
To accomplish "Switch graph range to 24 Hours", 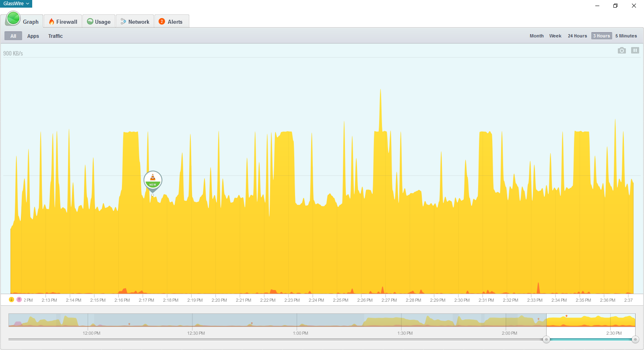I will click(x=577, y=36).
